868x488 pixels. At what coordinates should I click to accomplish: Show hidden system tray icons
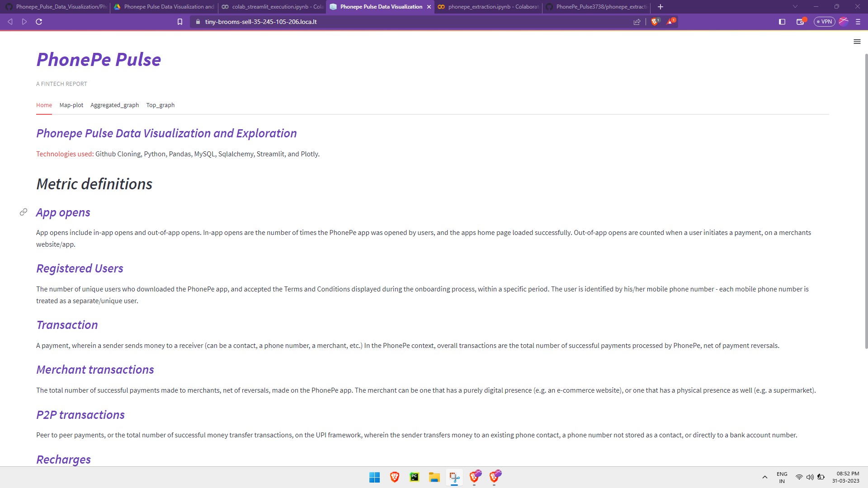pyautogui.click(x=765, y=477)
